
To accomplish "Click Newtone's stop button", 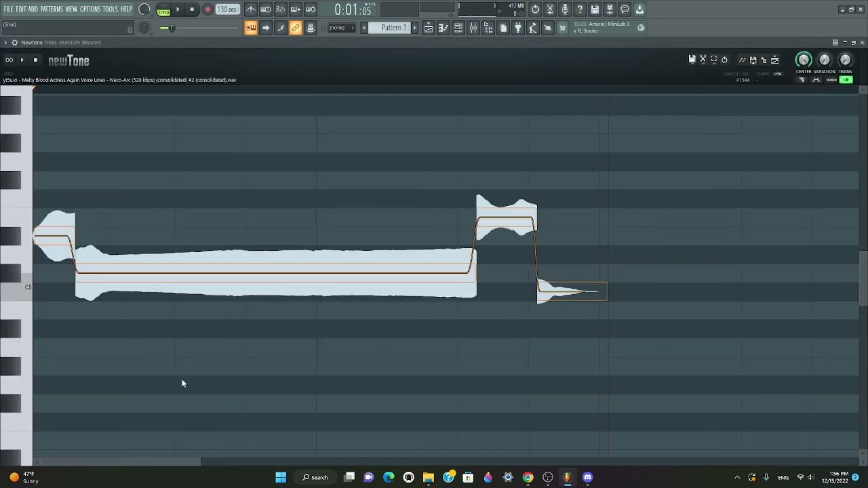I will click(x=35, y=60).
